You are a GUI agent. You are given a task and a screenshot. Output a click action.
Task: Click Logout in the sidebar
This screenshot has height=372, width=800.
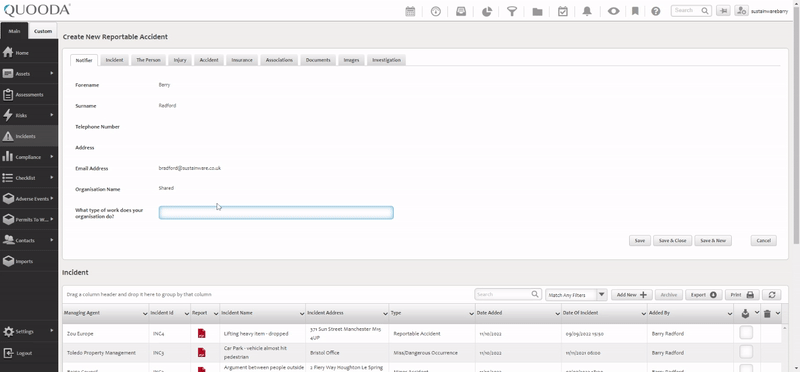click(x=29, y=353)
